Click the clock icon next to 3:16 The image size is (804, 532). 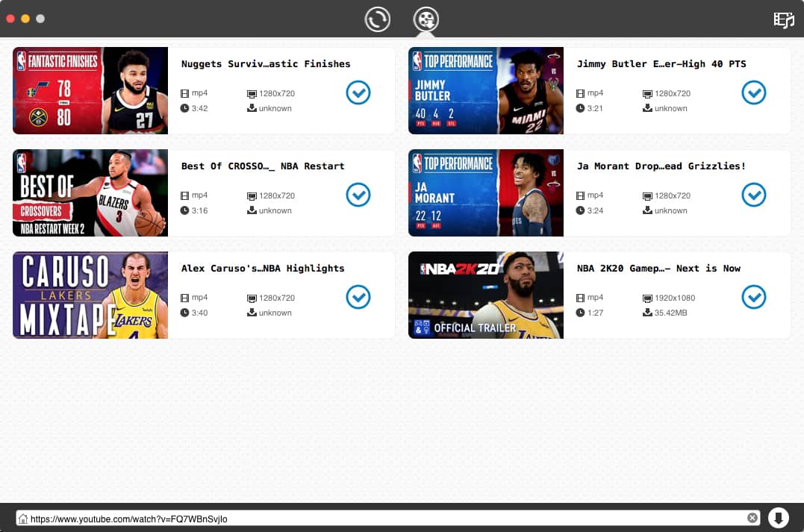[184, 210]
